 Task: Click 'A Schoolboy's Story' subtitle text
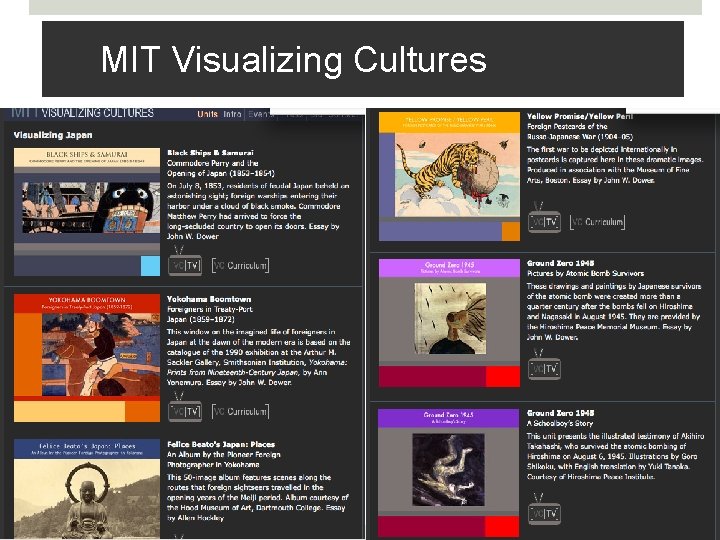560,423
